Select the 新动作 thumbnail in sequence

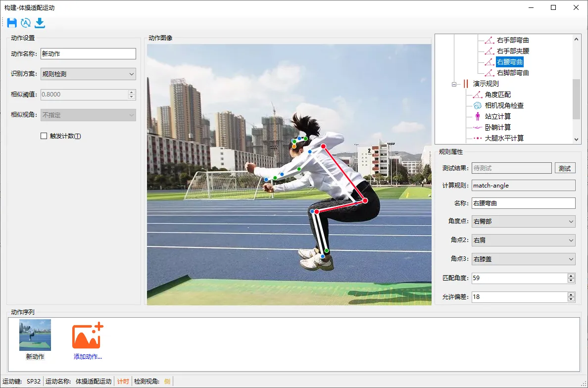pyautogui.click(x=35, y=335)
